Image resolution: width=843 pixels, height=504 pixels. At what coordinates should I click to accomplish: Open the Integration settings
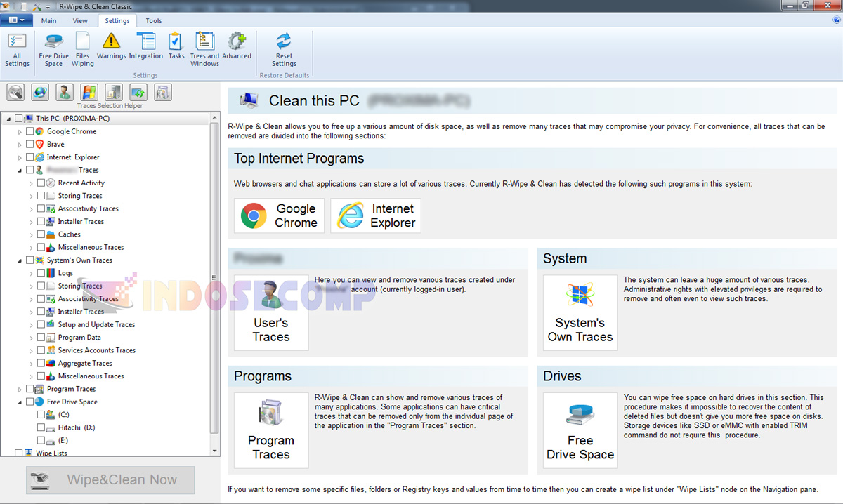[146, 46]
